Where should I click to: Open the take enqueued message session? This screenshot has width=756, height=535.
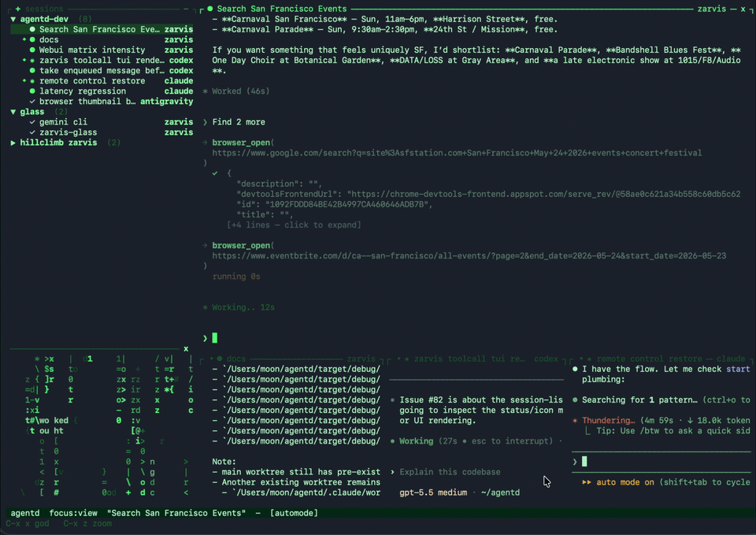102,70
